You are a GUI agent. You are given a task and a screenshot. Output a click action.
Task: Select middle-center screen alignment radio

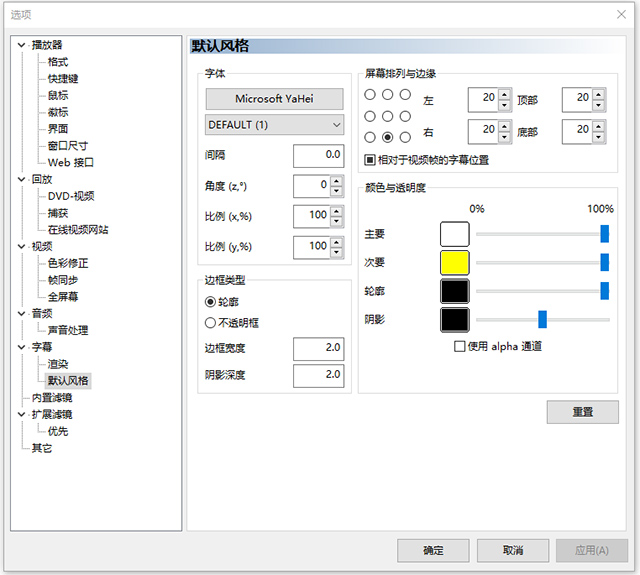[387, 116]
